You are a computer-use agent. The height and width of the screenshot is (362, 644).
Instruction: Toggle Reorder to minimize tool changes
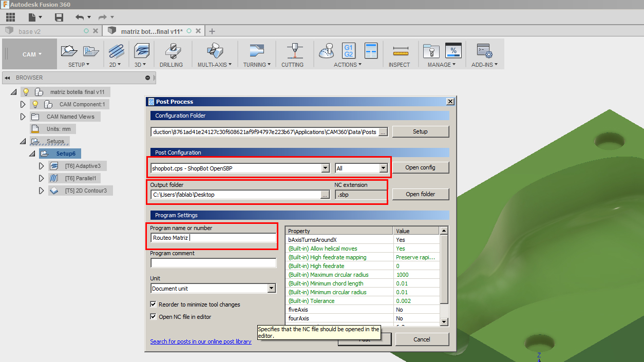[x=153, y=304]
